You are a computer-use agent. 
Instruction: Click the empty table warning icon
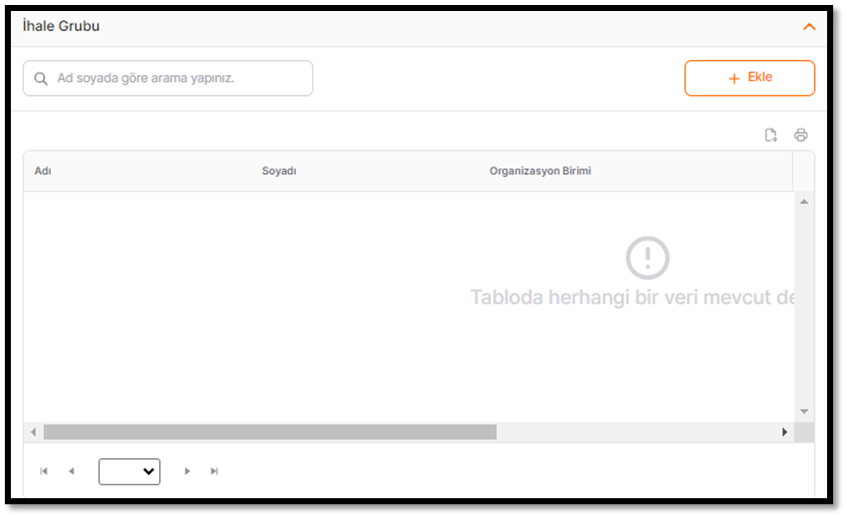point(647,258)
